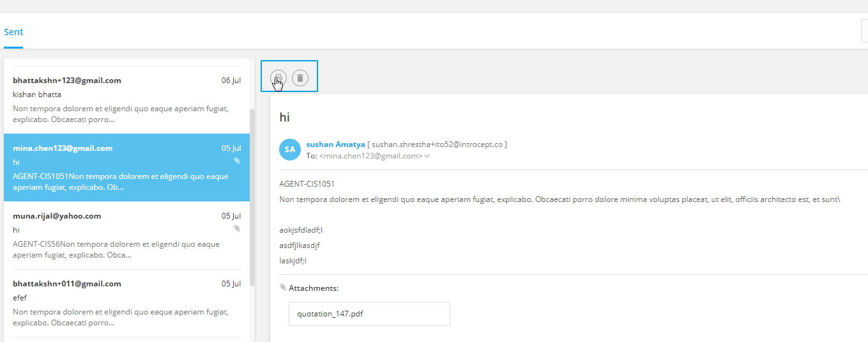Select email from bhattakshn+011@gmail.com
Screen dimensions: 868x342
pos(126,303)
